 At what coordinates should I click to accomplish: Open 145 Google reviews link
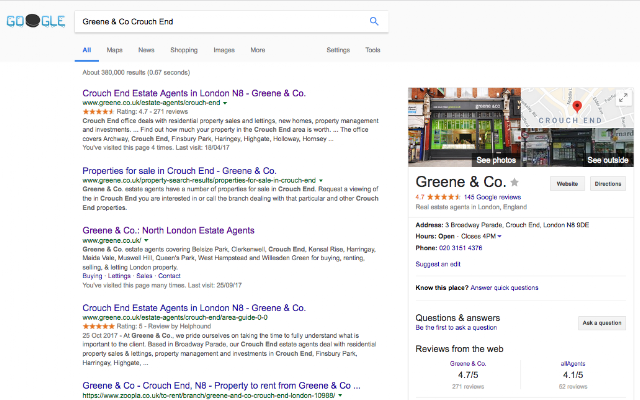493,197
